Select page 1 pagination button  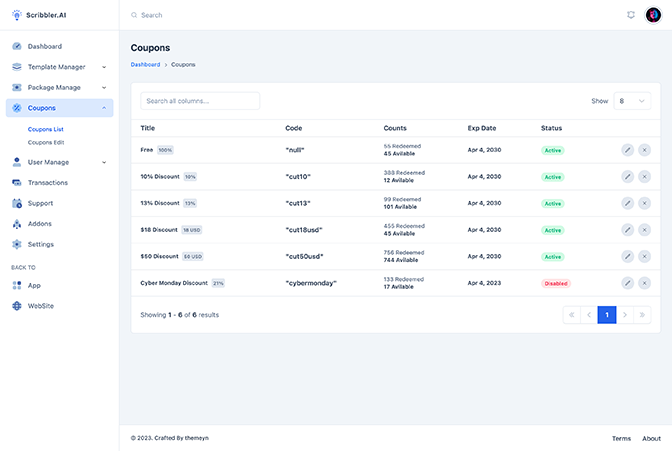(x=607, y=315)
